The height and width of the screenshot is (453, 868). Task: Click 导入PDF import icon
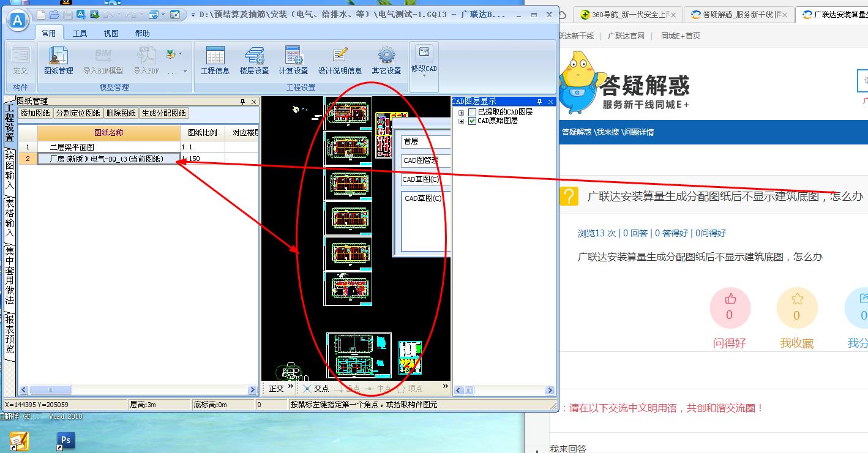click(146, 61)
